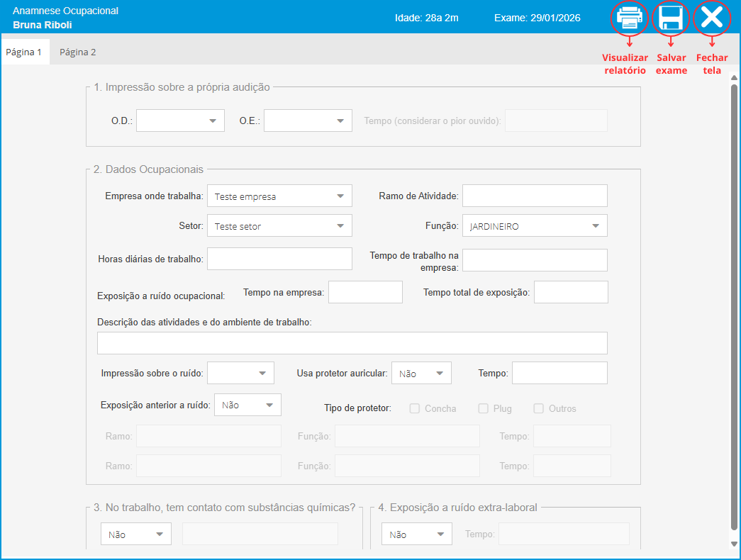The height and width of the screenshot is (560, 741).
Task: Open the Empresa onde trabalha dropdown
Action: click(x=279, y=196)
